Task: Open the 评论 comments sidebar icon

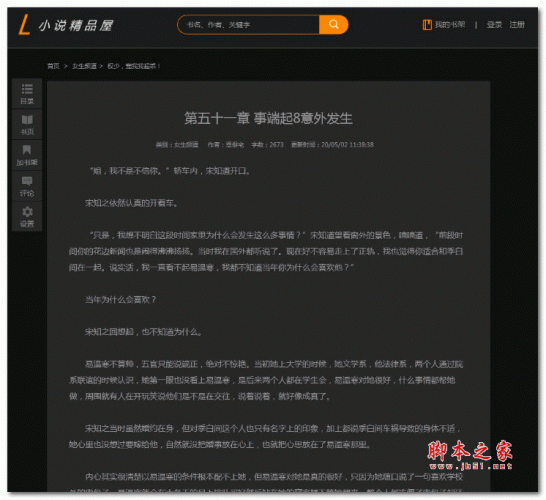Action: (27, 186)
